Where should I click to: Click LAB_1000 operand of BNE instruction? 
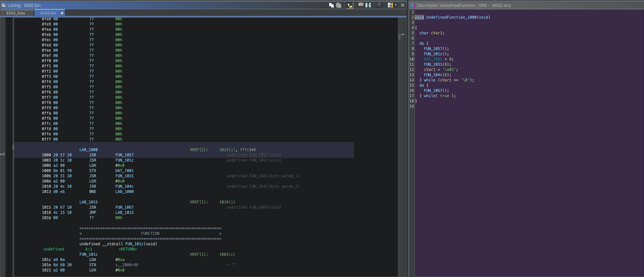tap(125, 192)
